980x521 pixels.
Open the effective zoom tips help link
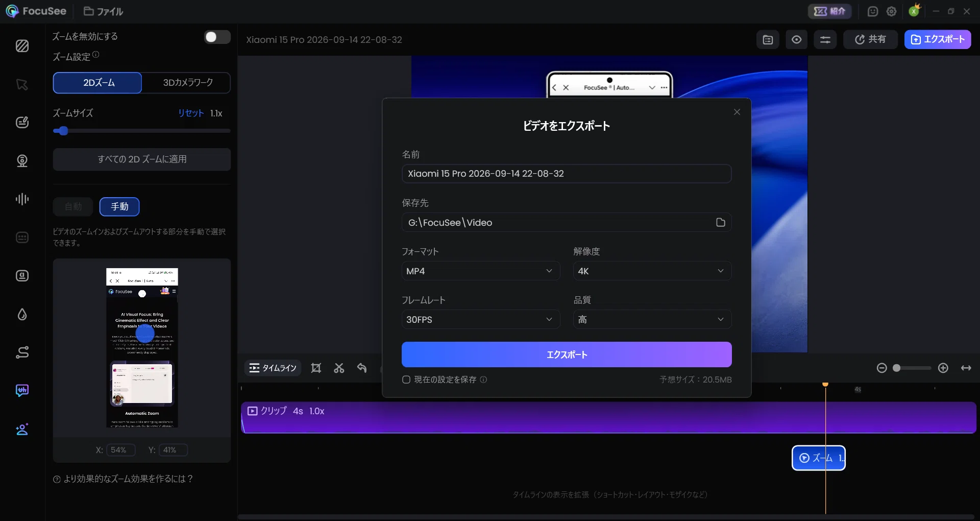coord(123,479)
